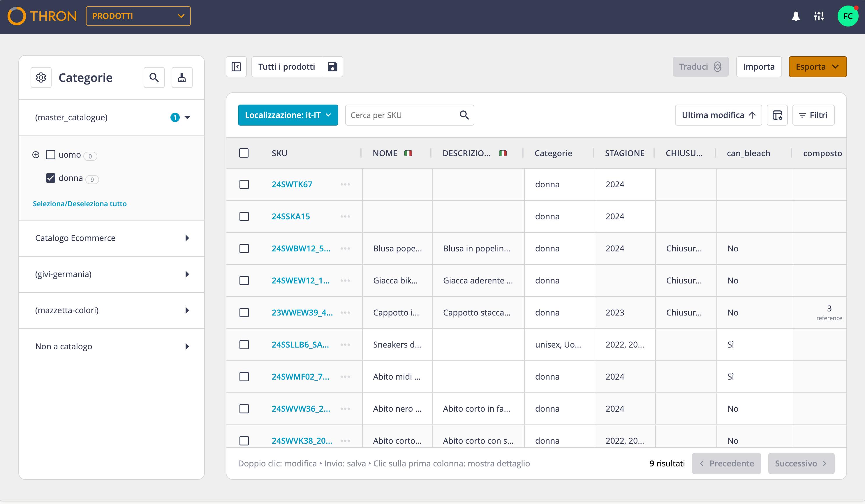The height and width of the screenshot is (504, 865).
Task: Open row options dots for 24SWBW12_5
Action: click(345, 249)
